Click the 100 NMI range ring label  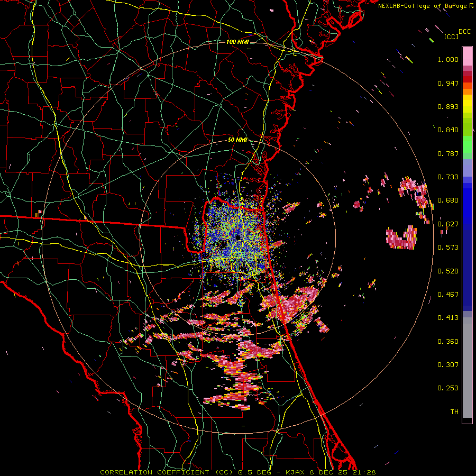coord(237,42)
